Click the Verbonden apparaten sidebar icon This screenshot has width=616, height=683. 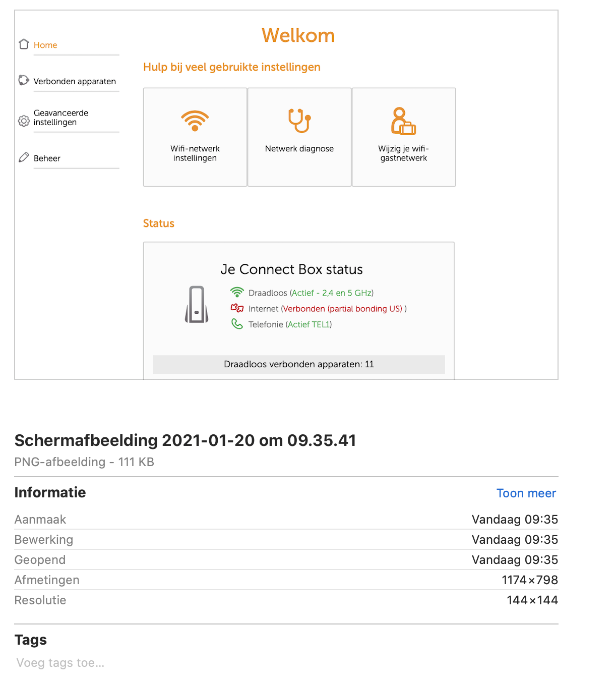click(24, 80)
